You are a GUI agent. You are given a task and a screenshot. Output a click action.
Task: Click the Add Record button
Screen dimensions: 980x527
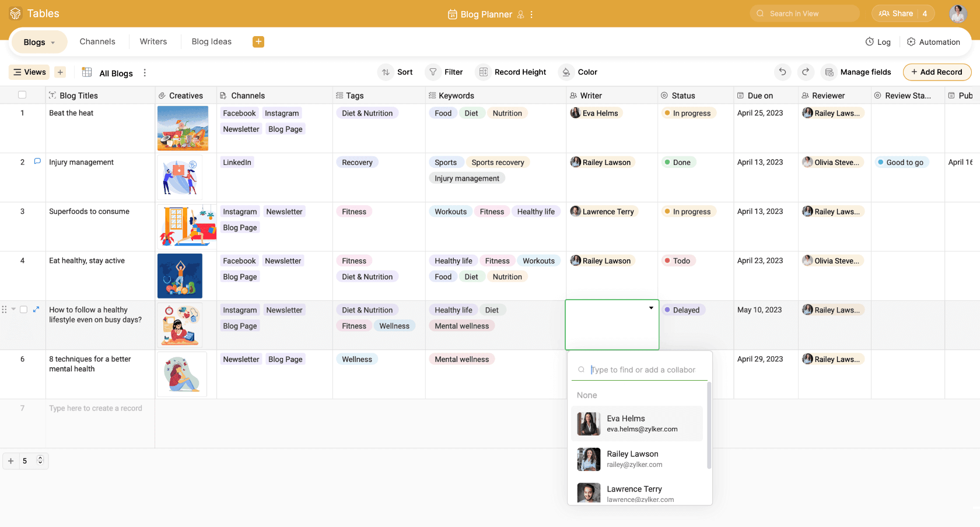click(x=937, y=72)
